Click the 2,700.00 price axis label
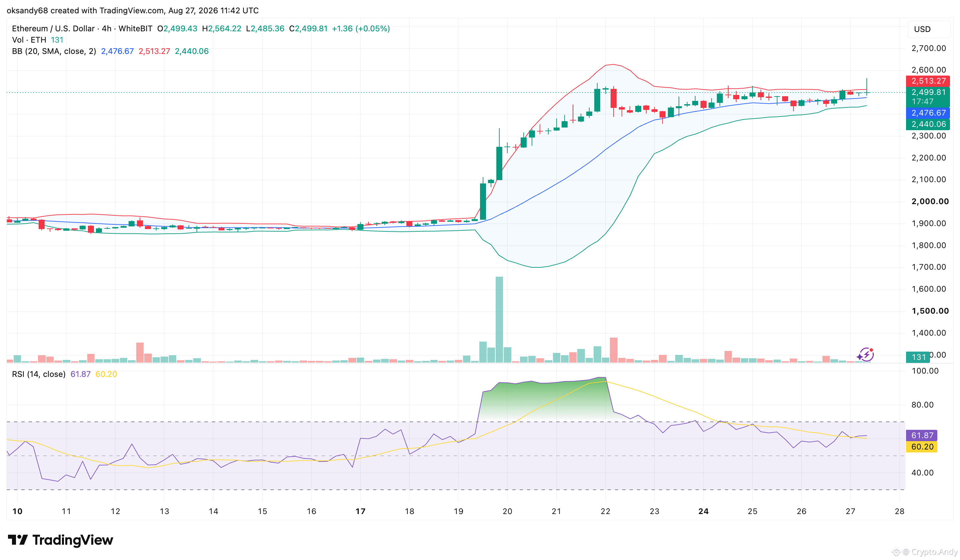Image resolution: width=960 pixels, height=560 pixels. click(929, 48)
